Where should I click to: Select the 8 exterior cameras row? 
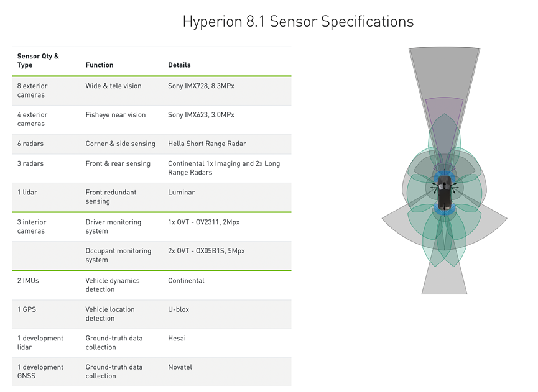[x=152, y=91]
